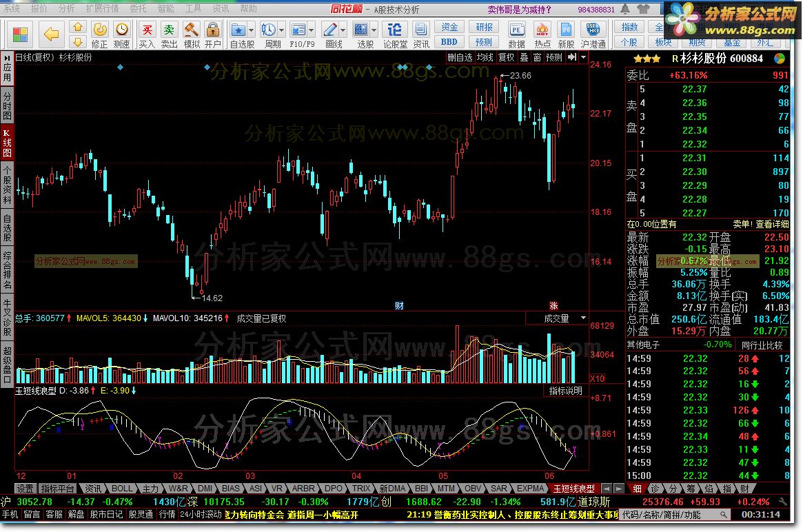Viewport: 803px width, 532px height.
Task: Open the 扩展行情 menu
Action: point(102,9)
